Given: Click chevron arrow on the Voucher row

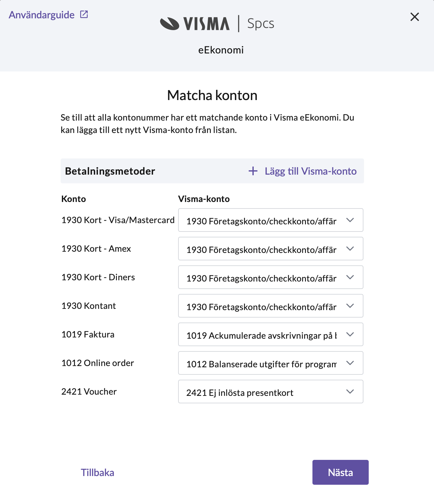Looking at the screenshot, I should (x=350, y=392).
